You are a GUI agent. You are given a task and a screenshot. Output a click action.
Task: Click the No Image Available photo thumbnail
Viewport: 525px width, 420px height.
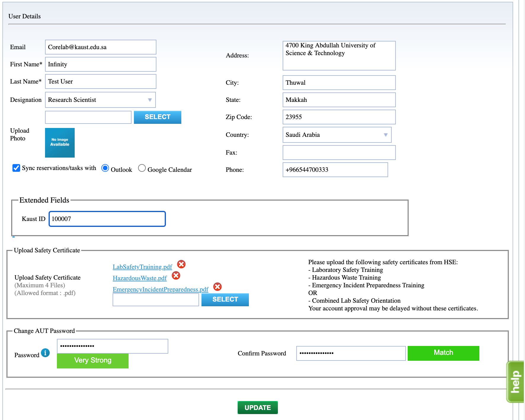(60, 143)
